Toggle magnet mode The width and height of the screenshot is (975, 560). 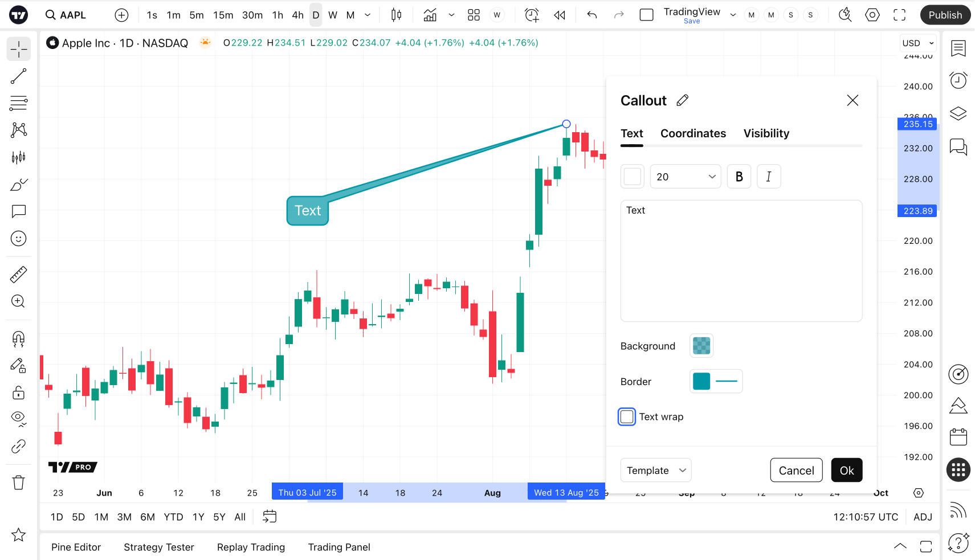(19, 339)
